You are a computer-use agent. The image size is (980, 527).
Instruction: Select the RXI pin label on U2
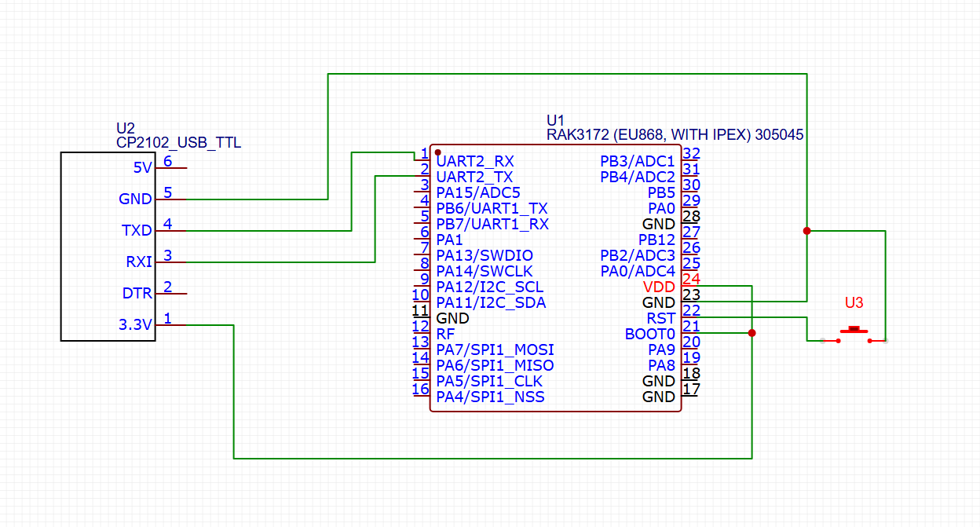[139, 262]
